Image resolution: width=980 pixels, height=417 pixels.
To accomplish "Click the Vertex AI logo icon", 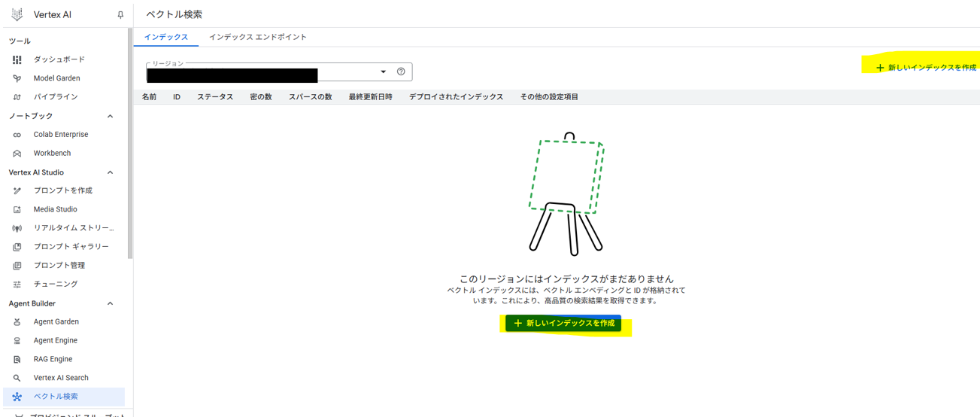I will coord(17,14).
